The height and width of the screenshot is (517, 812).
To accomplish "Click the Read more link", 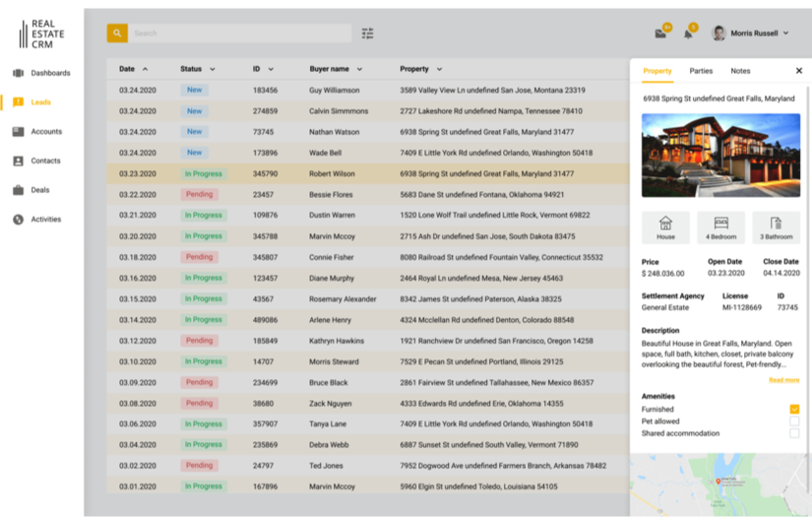I will (784, 380).
